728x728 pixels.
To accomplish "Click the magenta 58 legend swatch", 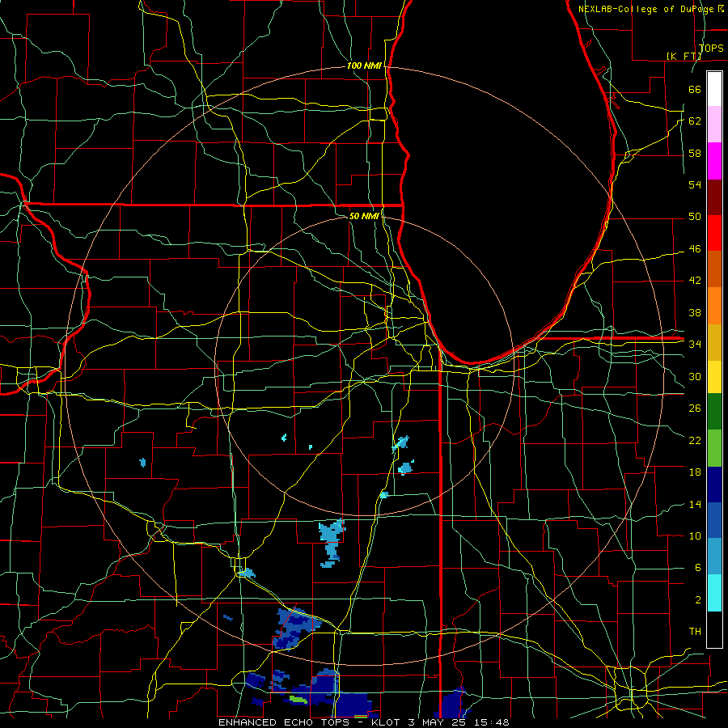I will [714, 161].
